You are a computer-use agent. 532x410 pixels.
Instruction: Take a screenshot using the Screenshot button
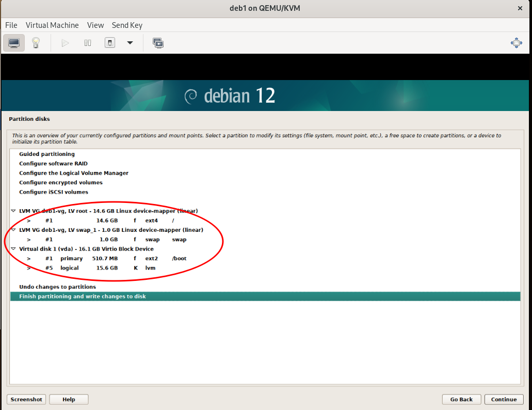(x=26, y=399)
